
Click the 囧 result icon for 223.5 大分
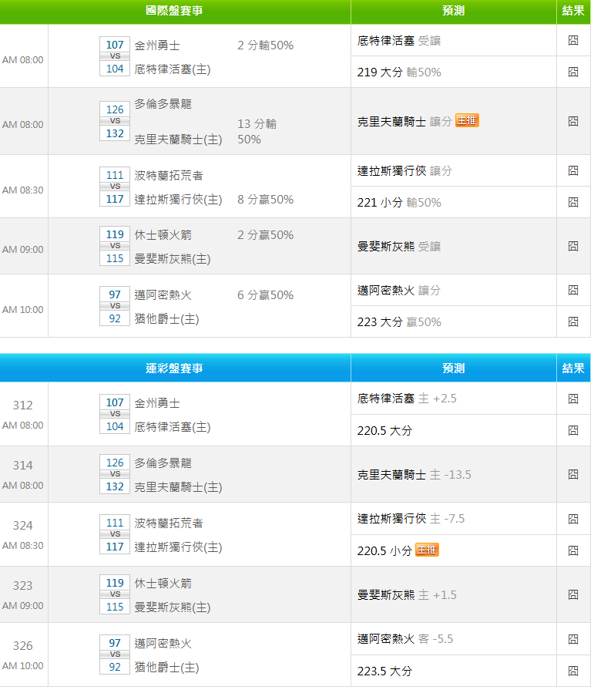pyautogui.click(x=573, y=671)
